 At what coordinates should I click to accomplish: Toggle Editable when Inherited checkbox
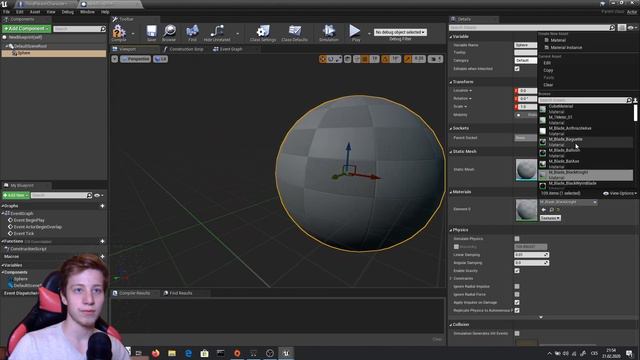click(x=517, y=69)
